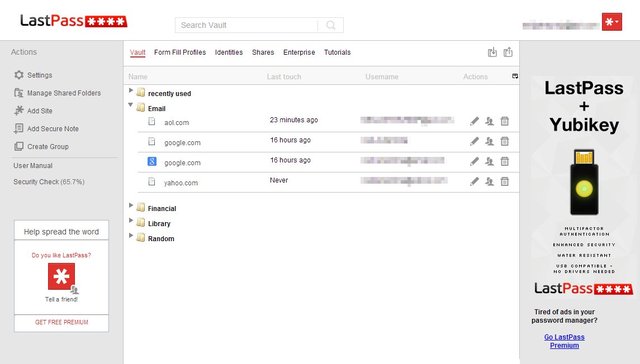Open the Shares tab

[263, 52]
